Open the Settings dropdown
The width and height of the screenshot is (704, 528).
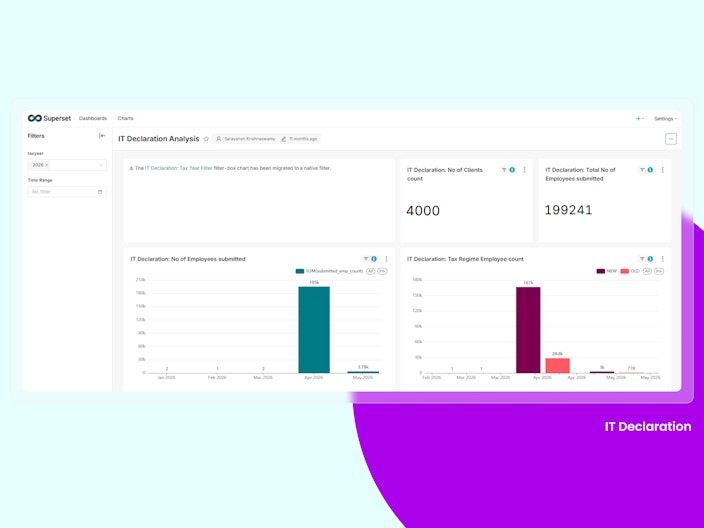click(665, 119)
